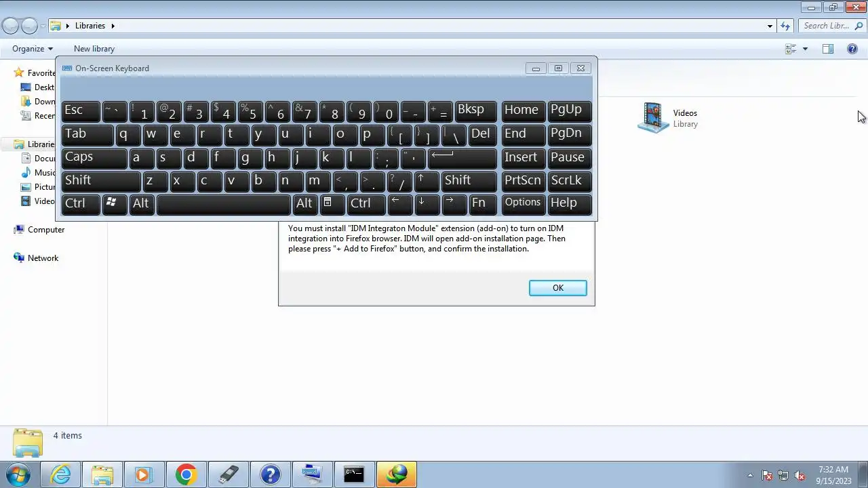Click the muted volume tray icon
This screenshot has width=868, height=488.
pyautogui.click(x=800, y=475)
